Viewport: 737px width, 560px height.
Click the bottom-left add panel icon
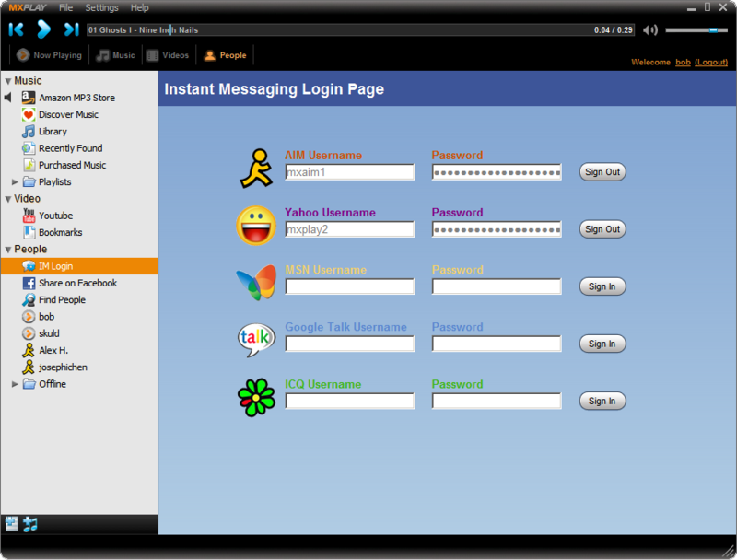coord(11,524)
